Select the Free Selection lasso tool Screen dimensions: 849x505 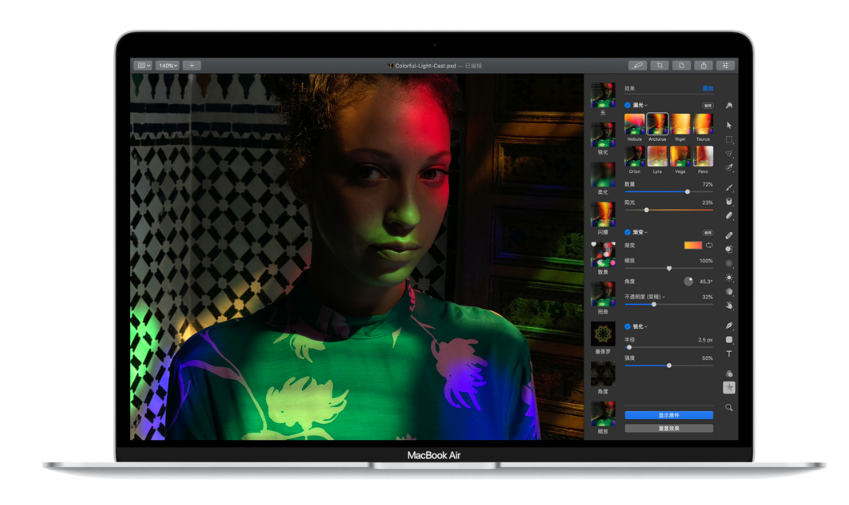click(x=729, y=154)
